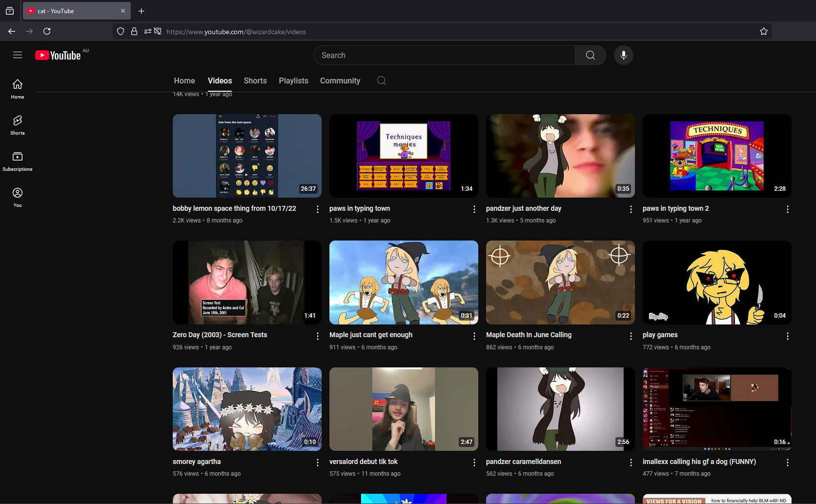The height and width of the screenshot is (504, 816).
Task: Play the bobby lemon 26:37 thumbnail
Action: (x=247, y=156)
